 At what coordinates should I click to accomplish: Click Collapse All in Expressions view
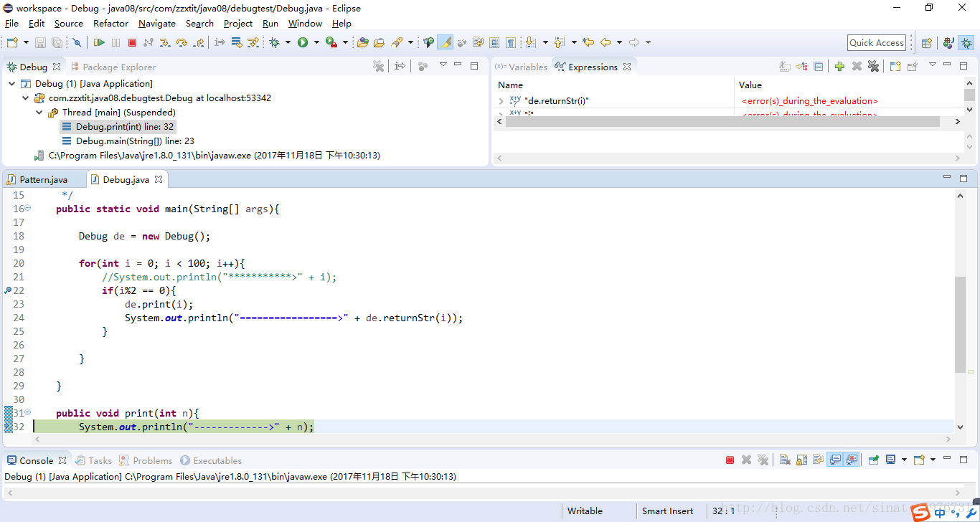pos(818,67)
